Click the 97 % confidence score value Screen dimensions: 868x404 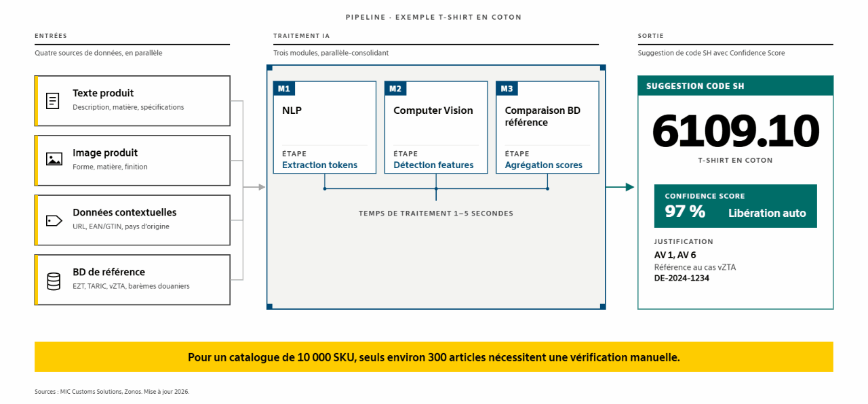point(685,211)
